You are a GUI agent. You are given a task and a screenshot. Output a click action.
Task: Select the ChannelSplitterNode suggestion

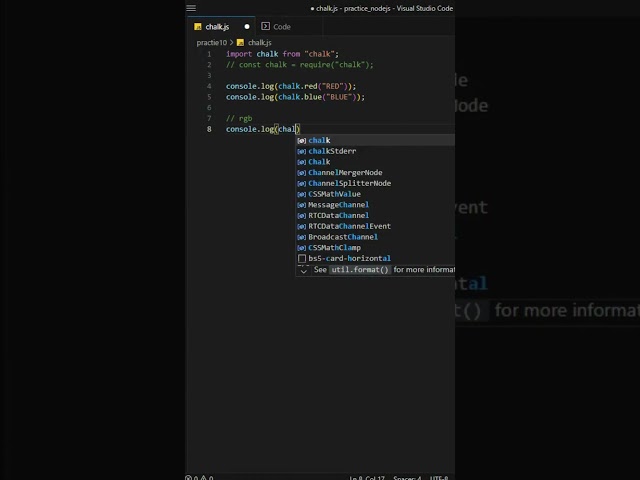point(375,183)
